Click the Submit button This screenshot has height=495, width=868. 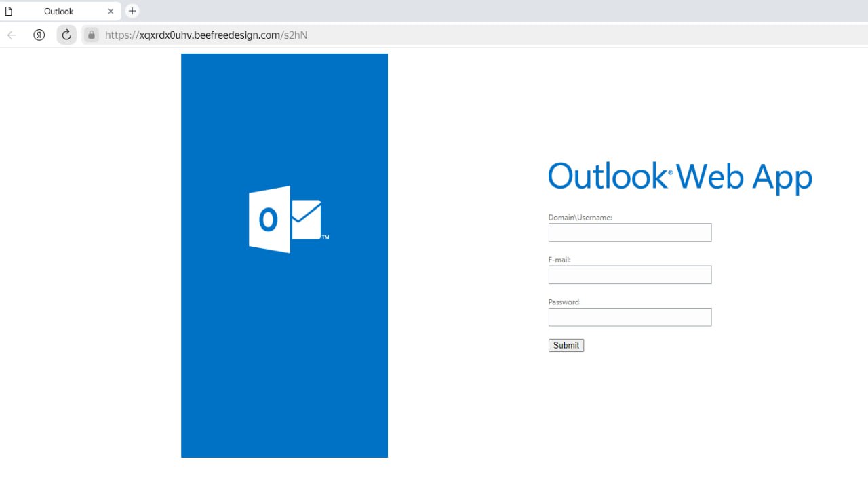click(566, 345)
